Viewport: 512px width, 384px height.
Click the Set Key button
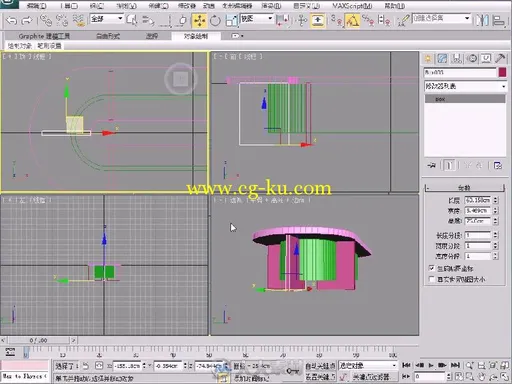(320, 377)
